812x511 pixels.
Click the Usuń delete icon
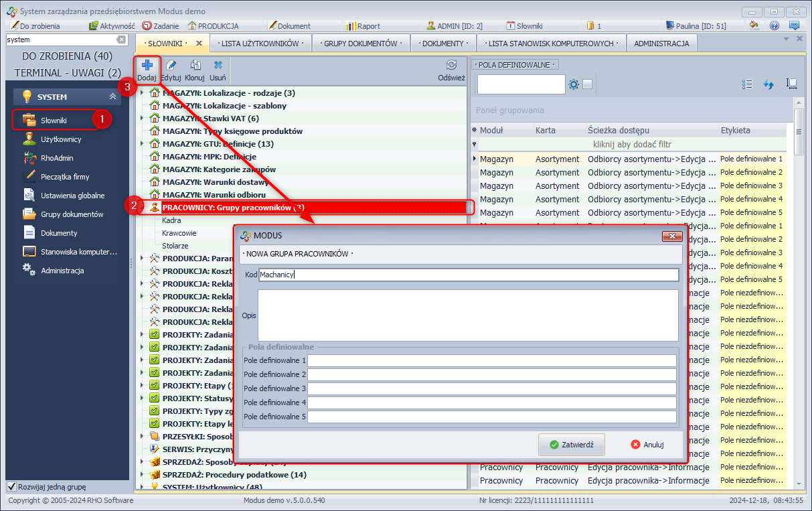(218, 66)
